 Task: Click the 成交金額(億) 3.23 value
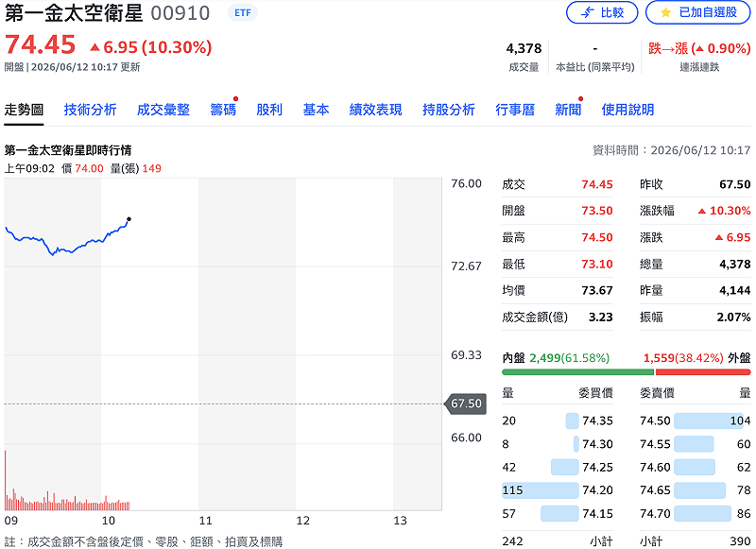click(601, 317)
